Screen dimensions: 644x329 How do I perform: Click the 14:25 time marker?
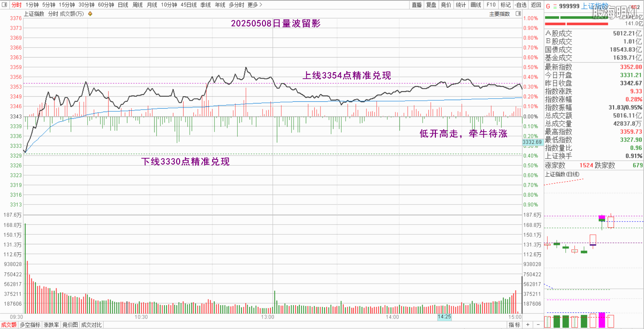tap(444, 317)
